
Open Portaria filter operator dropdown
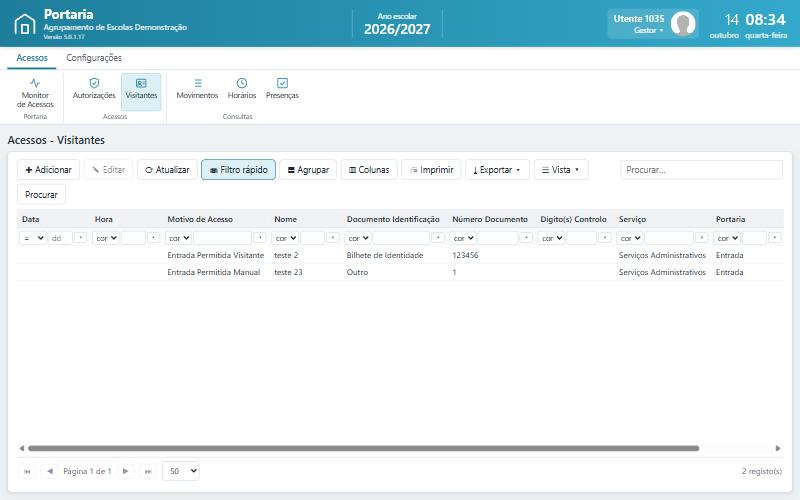pyautogui.click(x=727, y=238)
